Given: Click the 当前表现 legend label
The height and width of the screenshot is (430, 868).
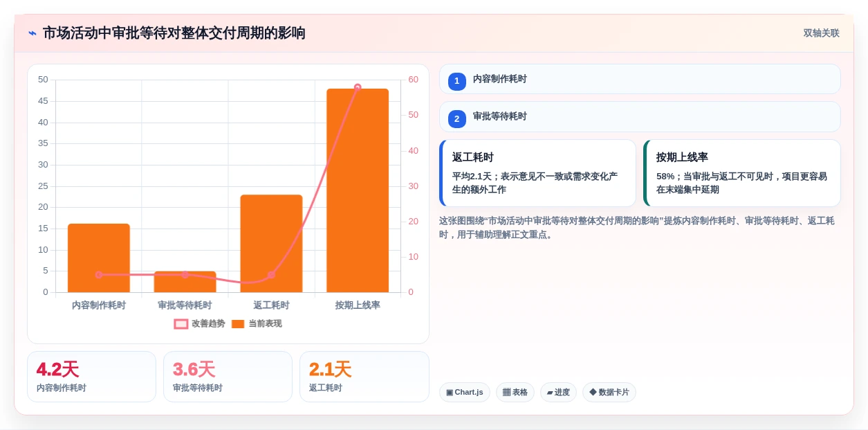Looking at the screenshot, I should 265,323.
